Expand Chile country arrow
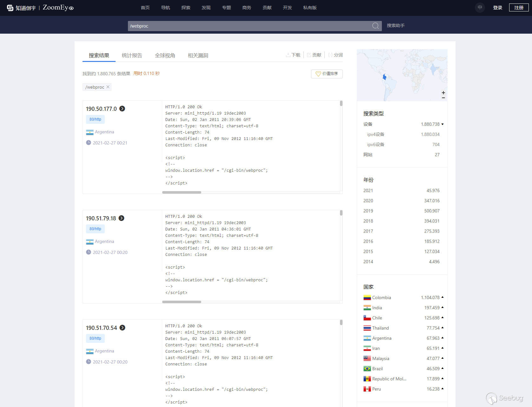Screen dimensions: 532x407 click(442, 318)
